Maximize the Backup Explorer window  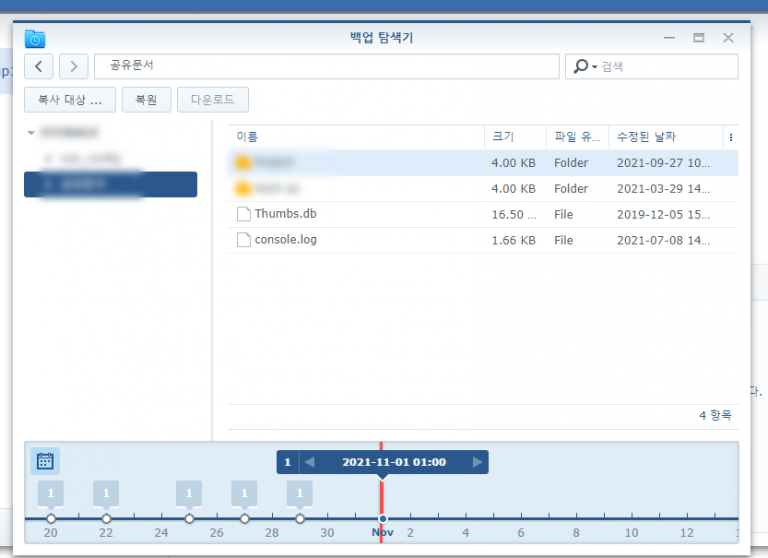click(x=699, y=38)
